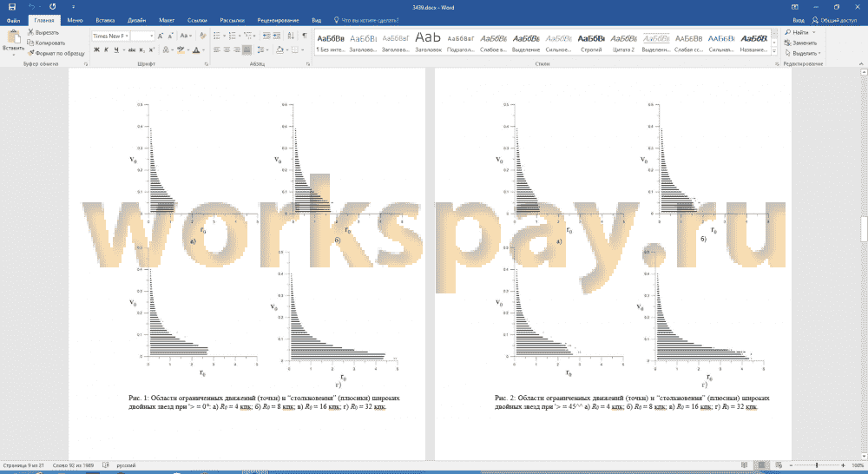Switch to the Макет tab
This screenshot has width=868, height=474.
click(x=167, y=21)
